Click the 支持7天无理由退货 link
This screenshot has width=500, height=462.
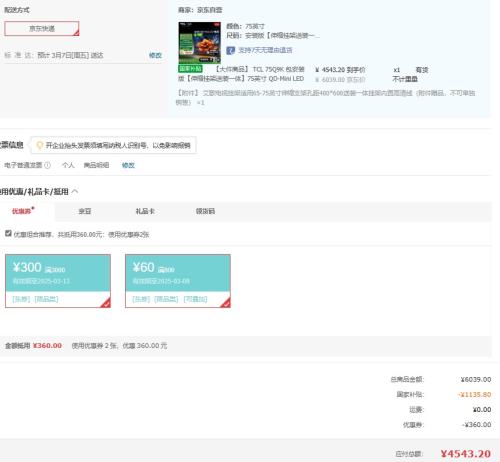pyautogui.click(x=265, y=50)
